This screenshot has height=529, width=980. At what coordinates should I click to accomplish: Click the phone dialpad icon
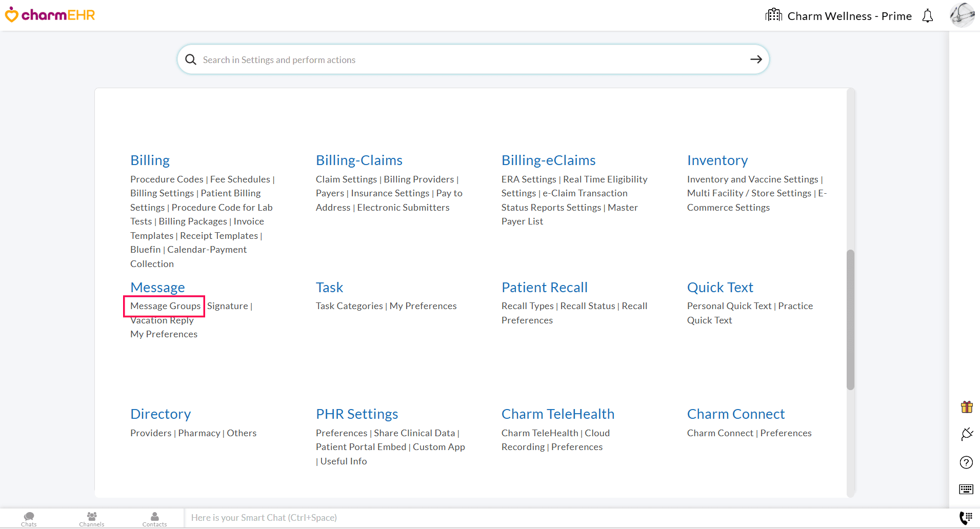click(x=966, y=518)
